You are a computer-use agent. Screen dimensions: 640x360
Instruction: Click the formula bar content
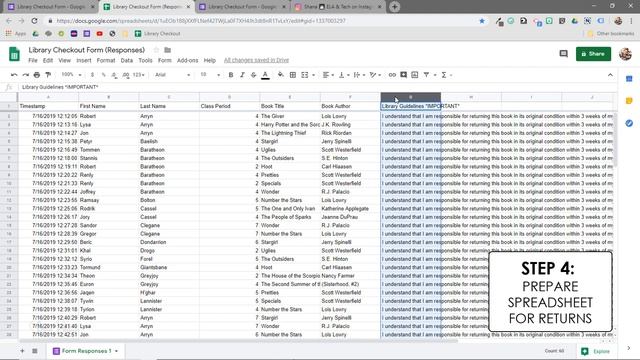click(x=60, y=87)
